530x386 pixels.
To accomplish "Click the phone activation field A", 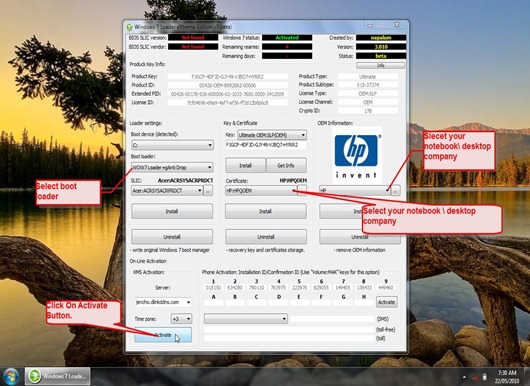I will (213, 303).
